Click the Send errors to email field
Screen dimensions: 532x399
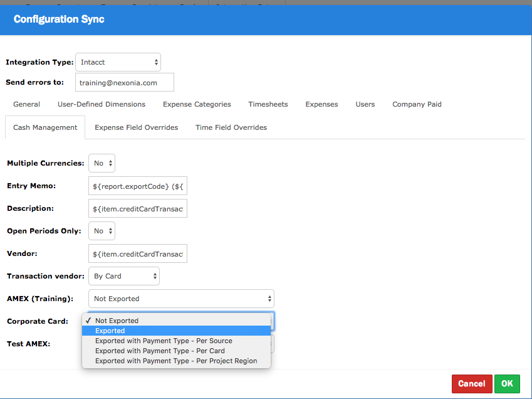pyautogui.click(x=124, y=83)
